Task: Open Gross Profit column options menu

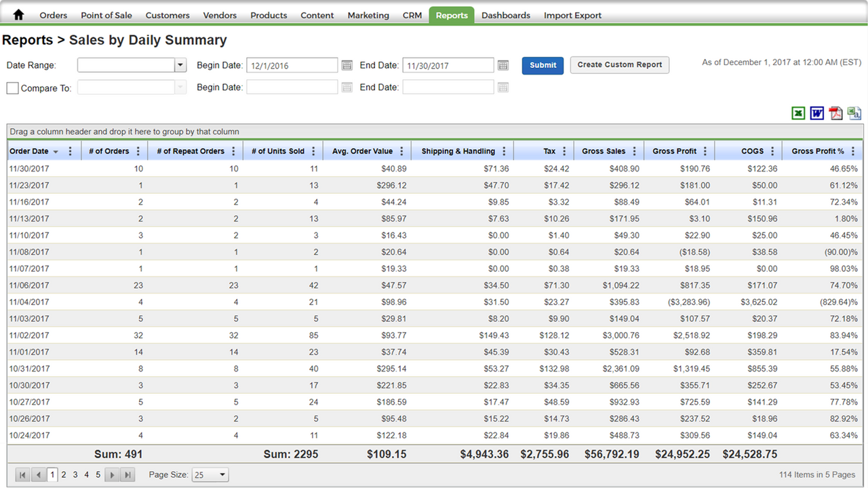Action: [x=705, y=151]
